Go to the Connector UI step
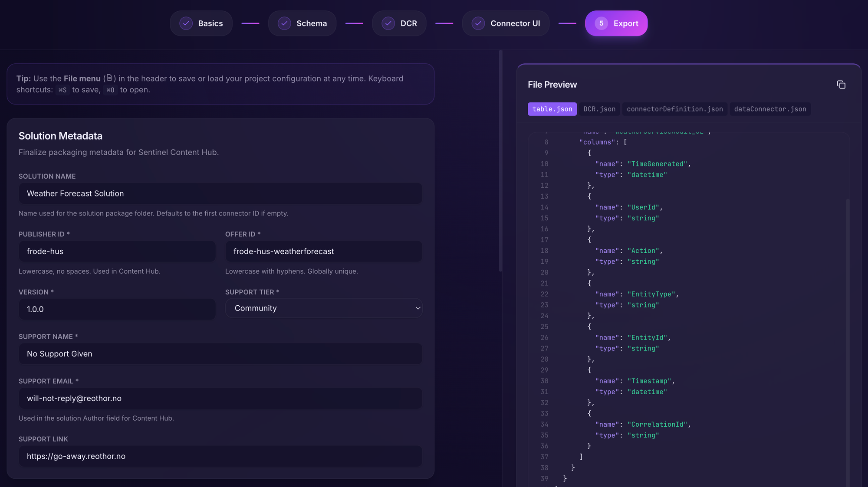Viewport: 868px width, 487px height. [x=515, y=23]
